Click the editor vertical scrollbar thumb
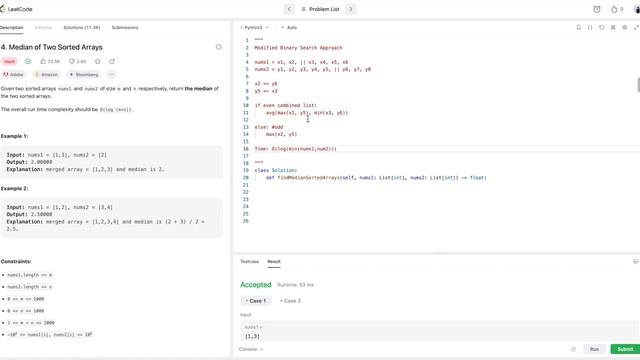The width and height of the screenshot is (640, 360). point(638,84)
